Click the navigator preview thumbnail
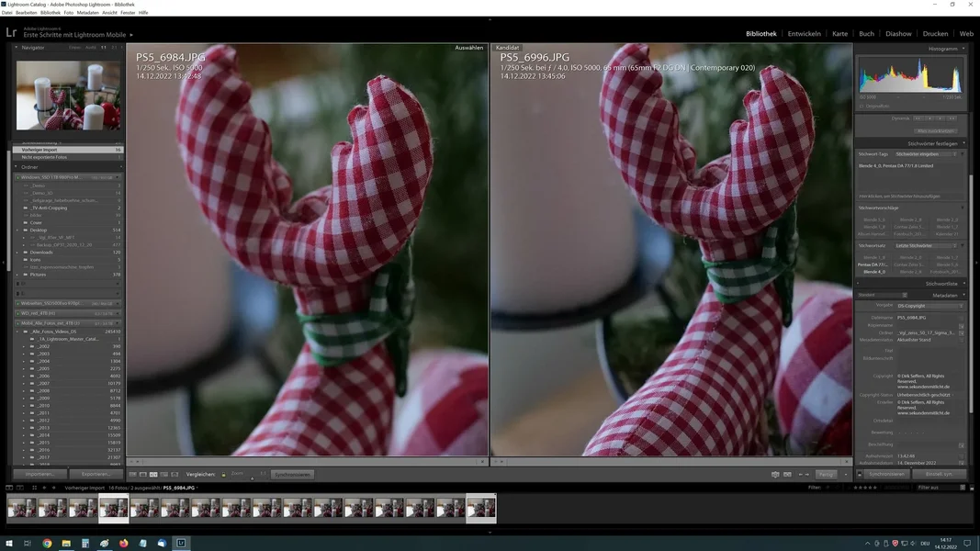 coord(68,95)
